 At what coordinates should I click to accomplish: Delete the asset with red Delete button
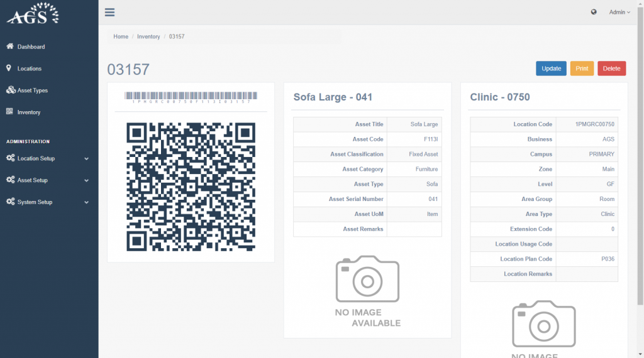[611, 68]
